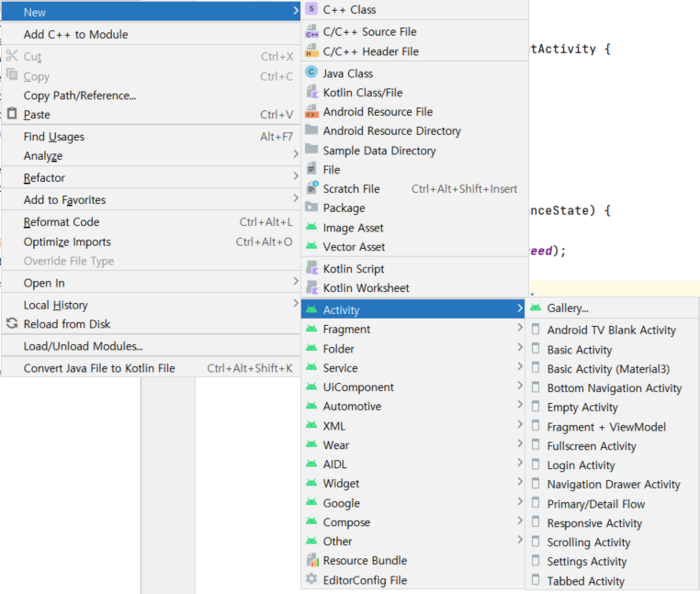Click the Vector Asset android icon

click(x=311, y=246)
